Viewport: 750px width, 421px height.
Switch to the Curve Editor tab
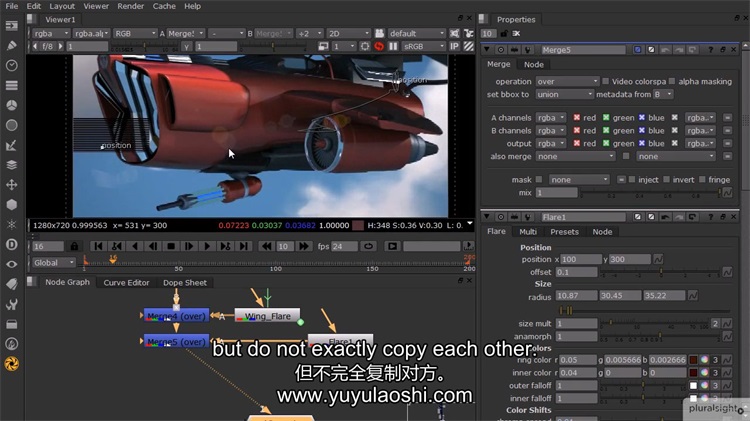pyautogui.click(x=126, y=282)
